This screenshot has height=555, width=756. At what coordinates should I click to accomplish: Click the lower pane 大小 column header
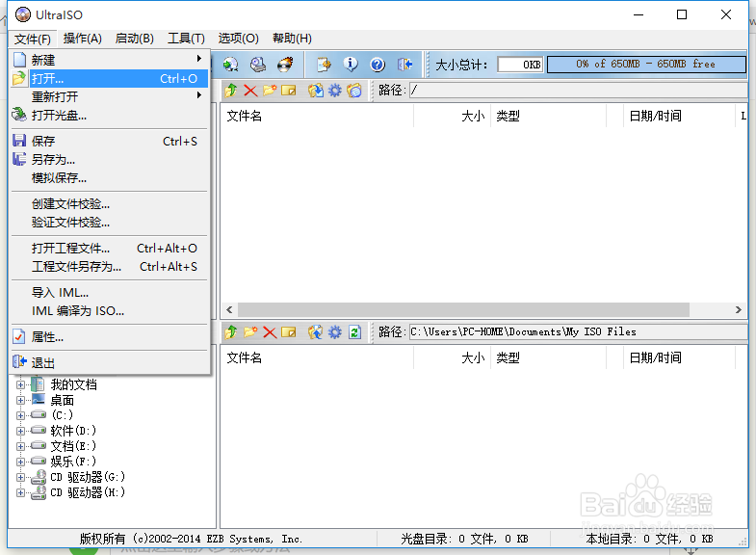click(x=453, y=357)
